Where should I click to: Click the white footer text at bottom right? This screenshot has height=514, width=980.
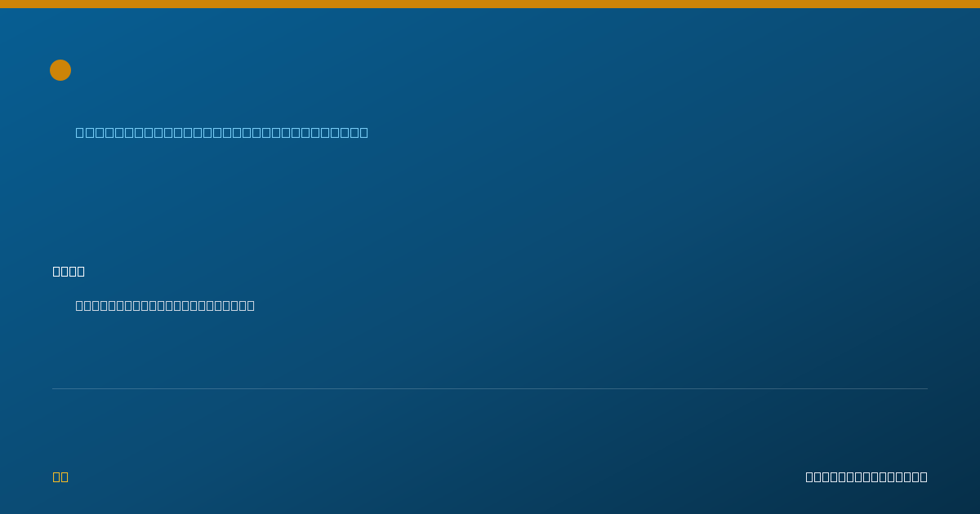(866, 476)
